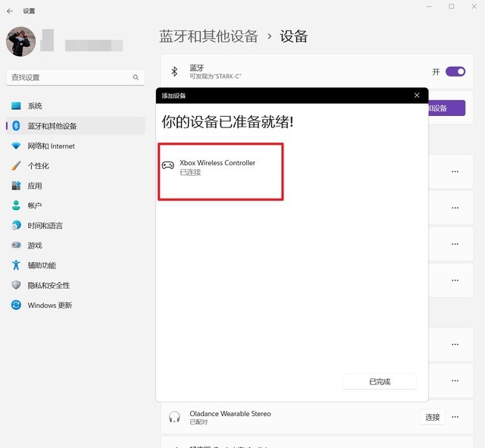
Task: Open 隐私和安全性 settings
Action: (x=76, y=285)
